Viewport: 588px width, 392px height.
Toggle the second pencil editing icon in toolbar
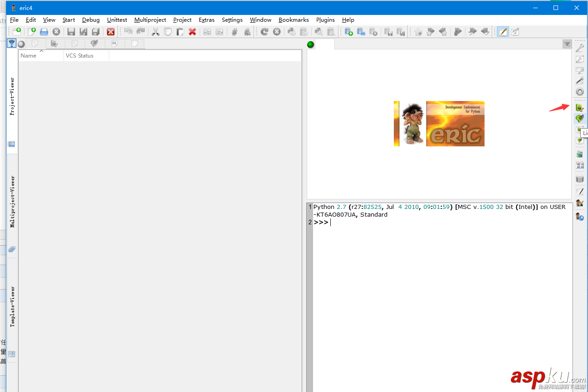click(515, 31)
